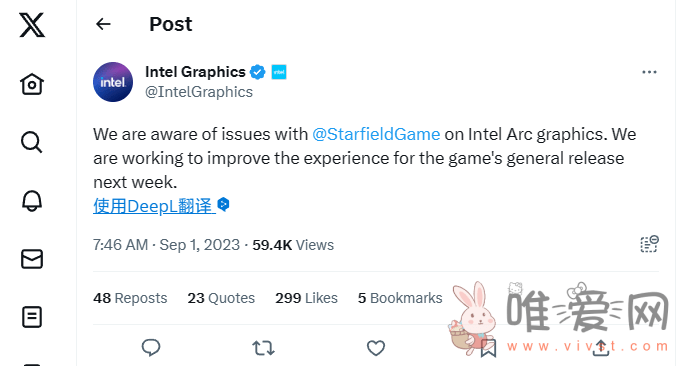The height and width of the screenshot is (366, 689).
Task: Open Intel Graphics profile avatar
Action: (113, 82)
